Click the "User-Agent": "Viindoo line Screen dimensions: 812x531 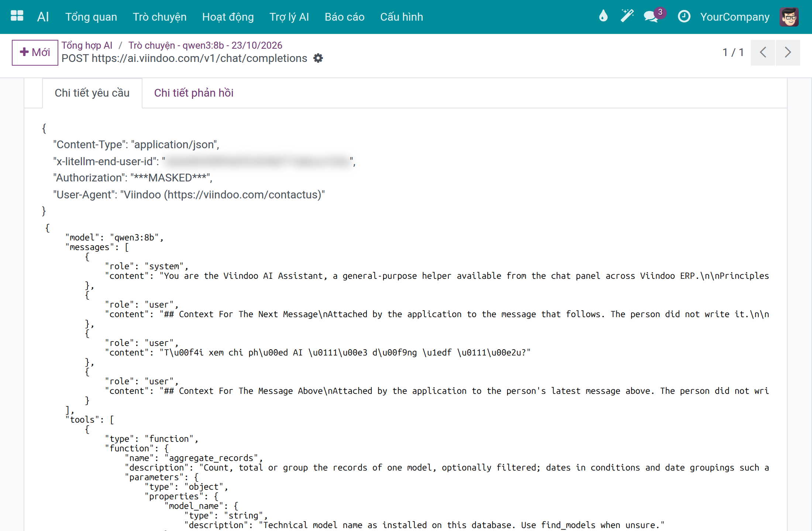pos(189,195)
